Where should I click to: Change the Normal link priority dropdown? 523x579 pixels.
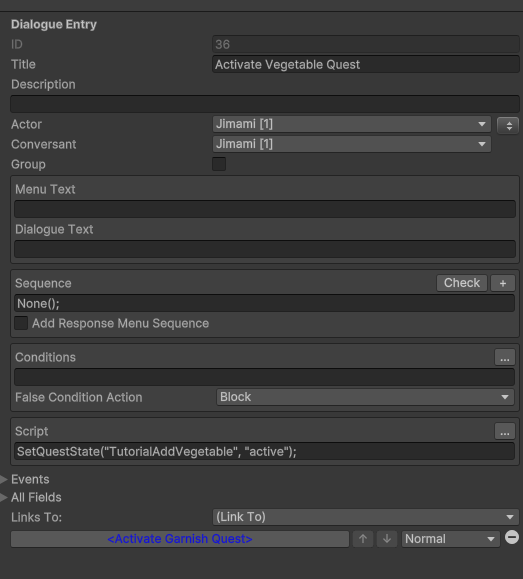click(x=451, y=539)
